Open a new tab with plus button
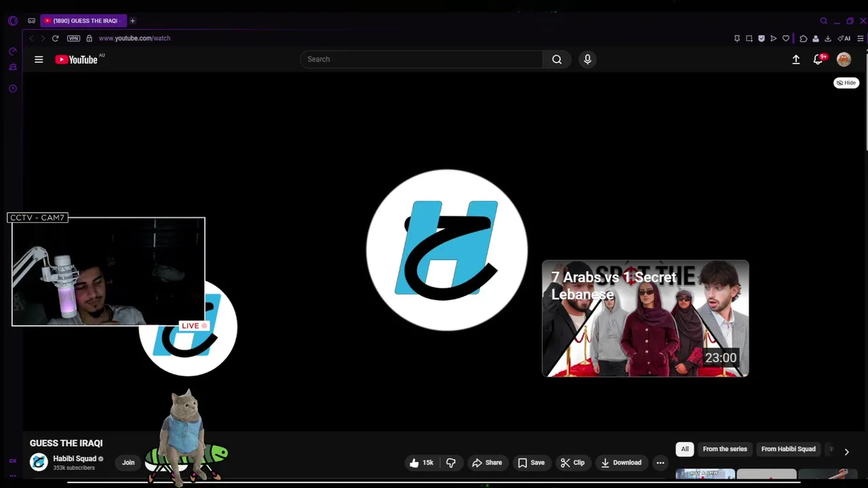868x488 pixels. tap(133, 21)
